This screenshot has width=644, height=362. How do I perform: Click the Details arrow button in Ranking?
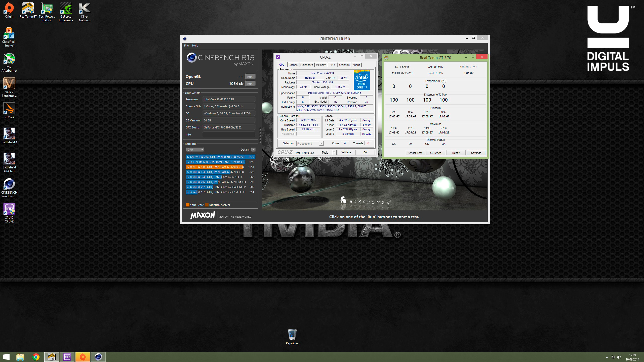click(x=253, y=150)
